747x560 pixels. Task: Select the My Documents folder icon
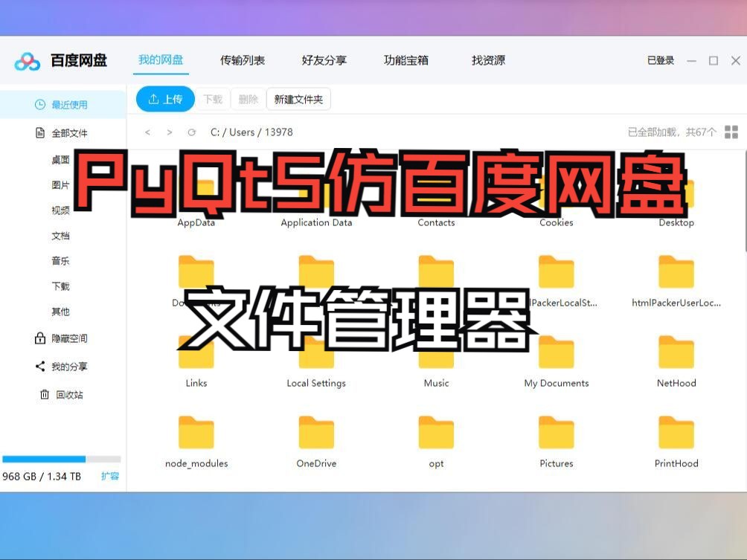tap(557, 353)
